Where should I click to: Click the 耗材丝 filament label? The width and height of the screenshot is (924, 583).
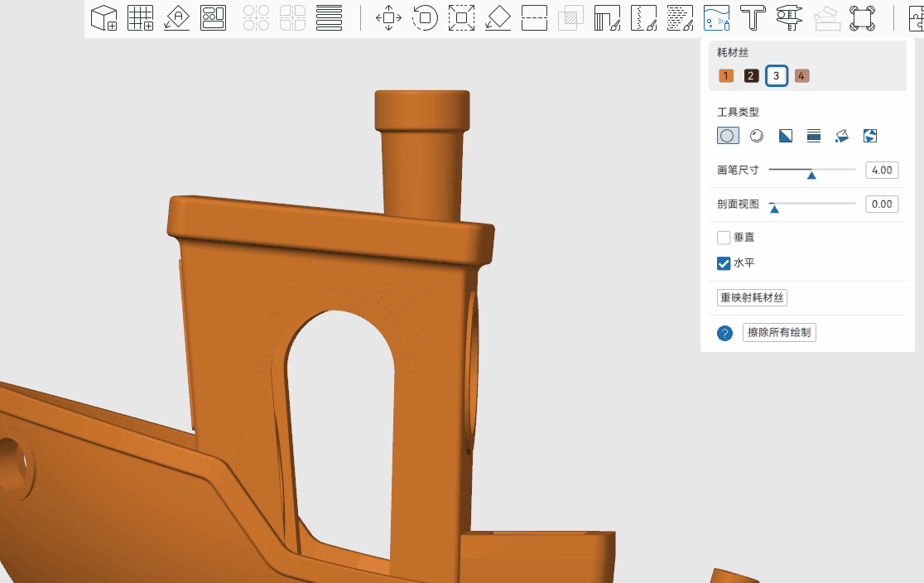(x=733, y=52)
